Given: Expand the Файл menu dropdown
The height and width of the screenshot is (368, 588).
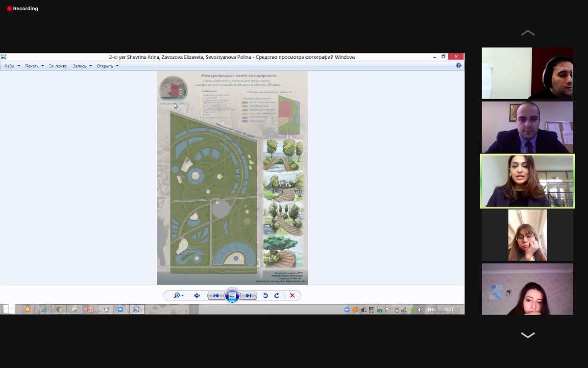Looking at the screenshot, I should 12,66.
